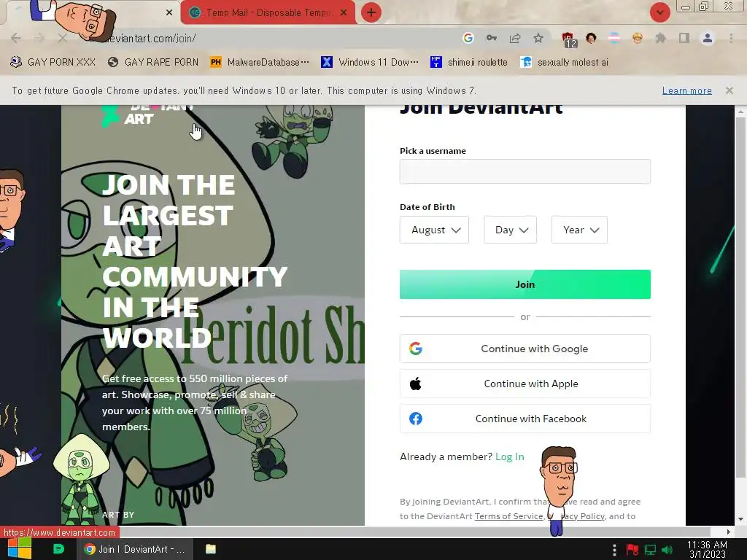Open the Windows Start menu
This screenshot has height=560, width=747.
(x=19, y=549)
